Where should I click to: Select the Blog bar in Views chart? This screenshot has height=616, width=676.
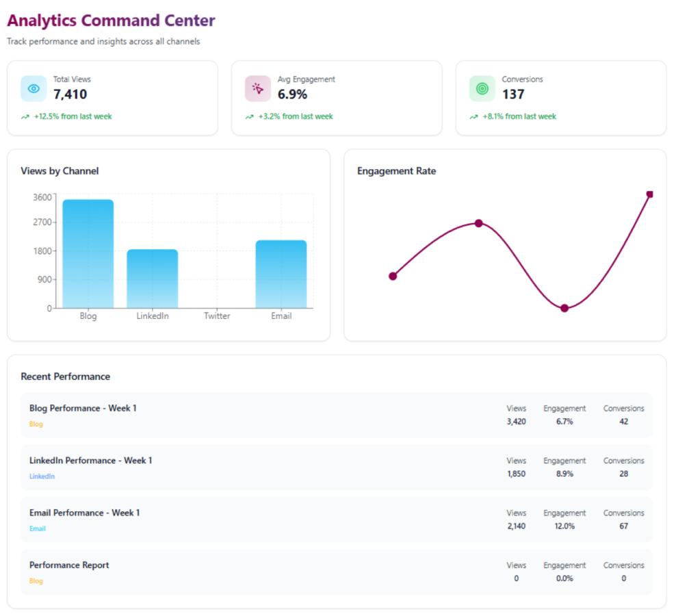[x=88, y=254]
